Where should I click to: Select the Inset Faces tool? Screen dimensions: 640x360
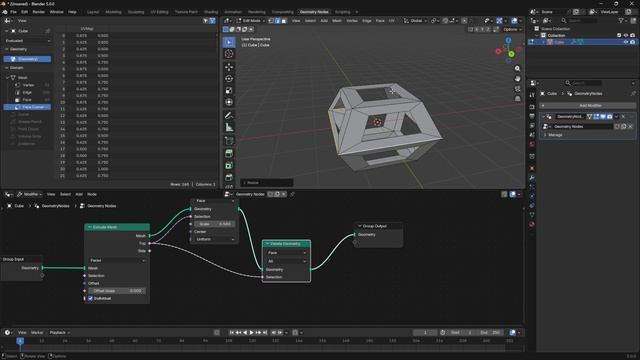[x=229, y=166]
